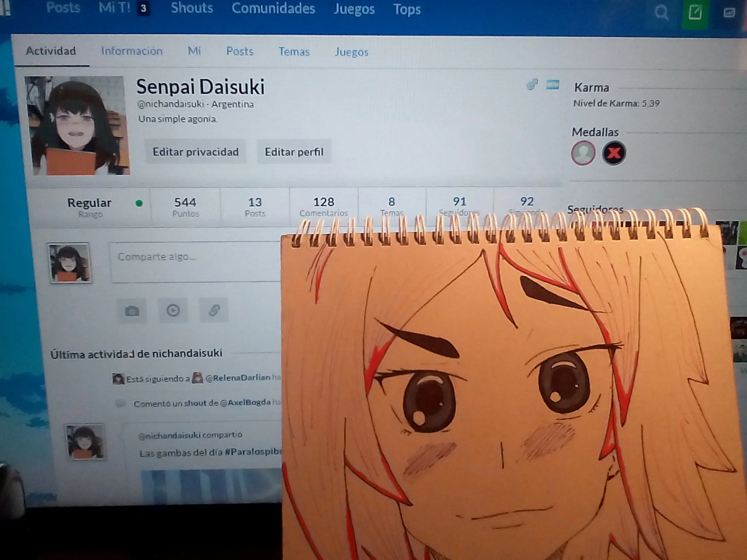
Task: Click the gender symbol icon near name
Action: click(x=532, y=84)
